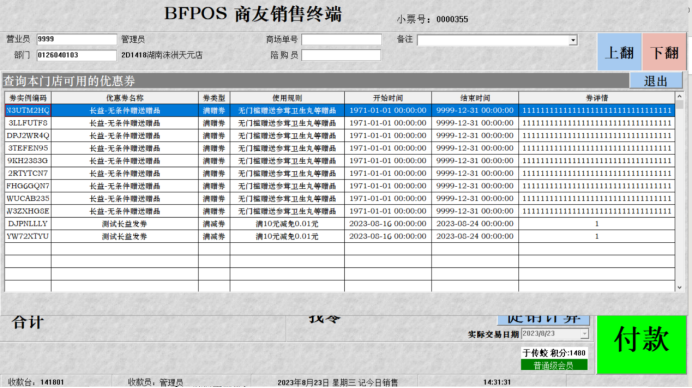The width and height of the screenshot is (692, 388).
Task: Click the 使用规则 column header
Action: click(x=287, y=98)
